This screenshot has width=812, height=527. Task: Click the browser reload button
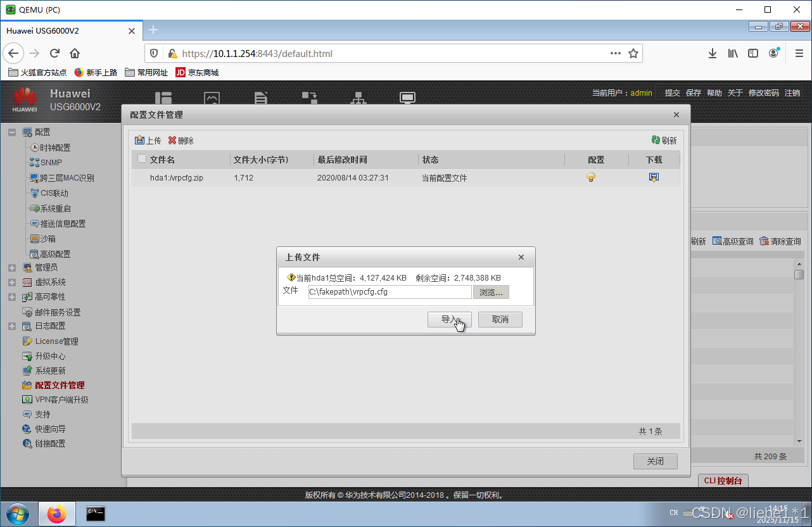[x=55, y=53]
